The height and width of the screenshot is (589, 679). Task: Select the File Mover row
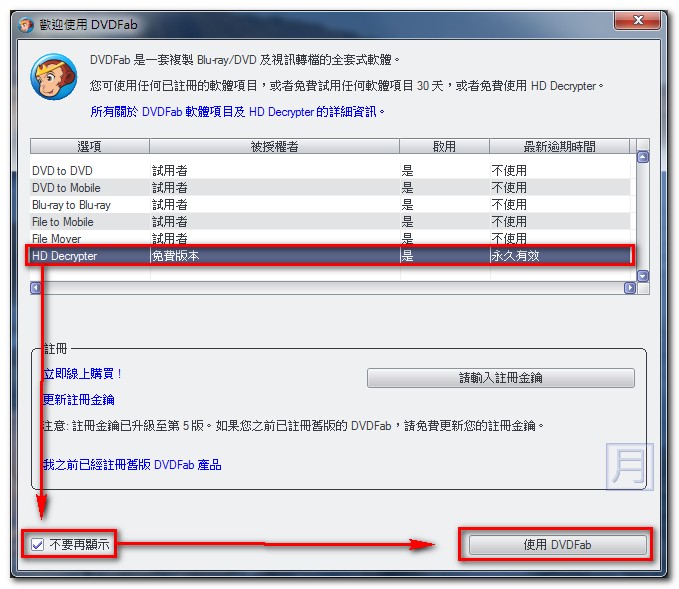tap(330, 238)
